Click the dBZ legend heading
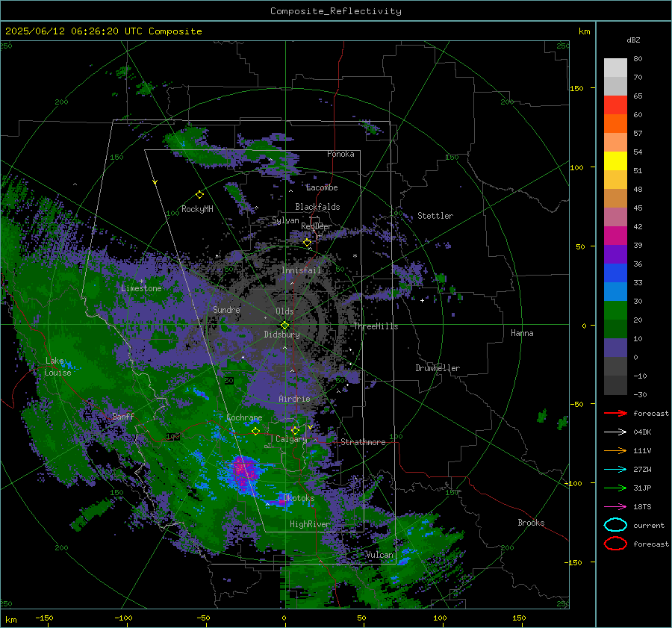 point(633,40)
